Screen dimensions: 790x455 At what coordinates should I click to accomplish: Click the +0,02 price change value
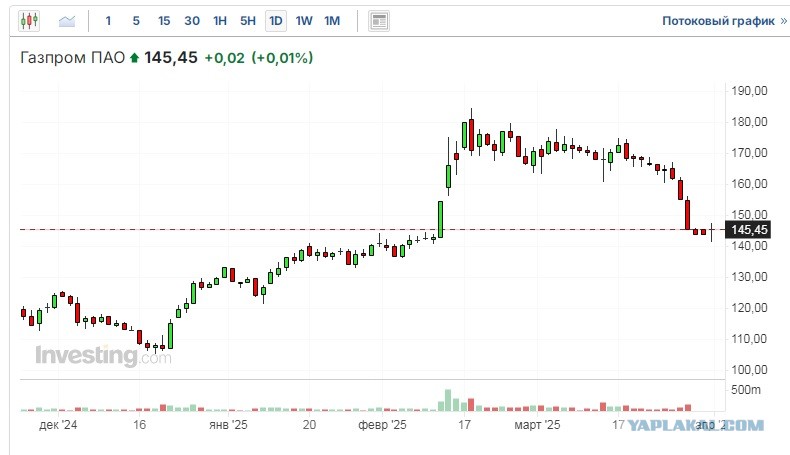pos(224,58)
